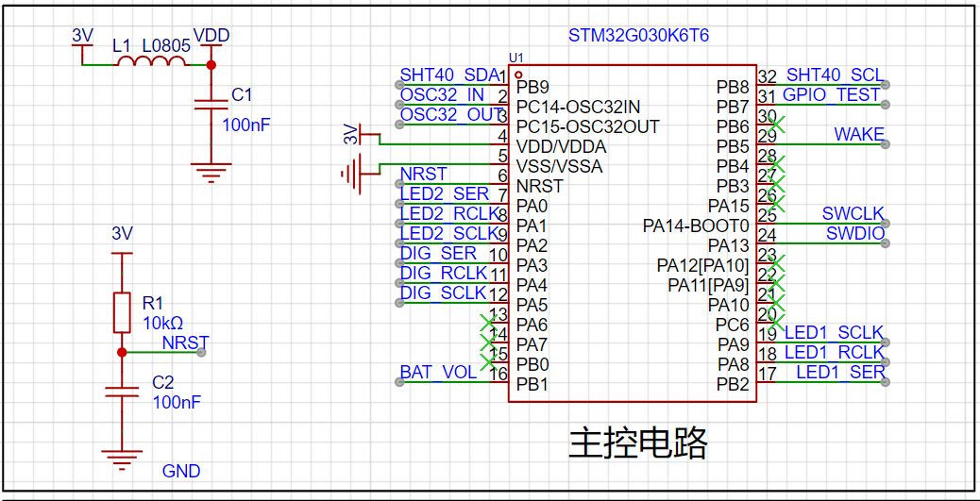Image resolution: width=980 pixels, height=501 pixels.
Task: Click the L0805 footprint label
Action: tap(164, 46)
